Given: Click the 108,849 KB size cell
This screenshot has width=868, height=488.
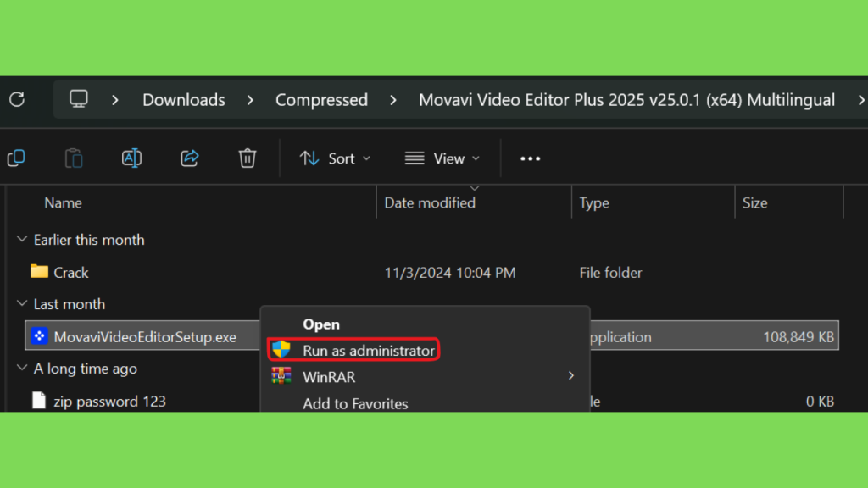Looking at the screenshot, I should (x=798, y=337).
